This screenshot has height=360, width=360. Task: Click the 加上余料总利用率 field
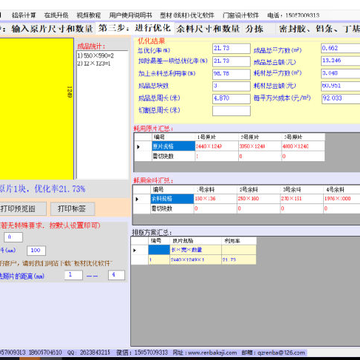pyautogui.click(x=231, y=74)
